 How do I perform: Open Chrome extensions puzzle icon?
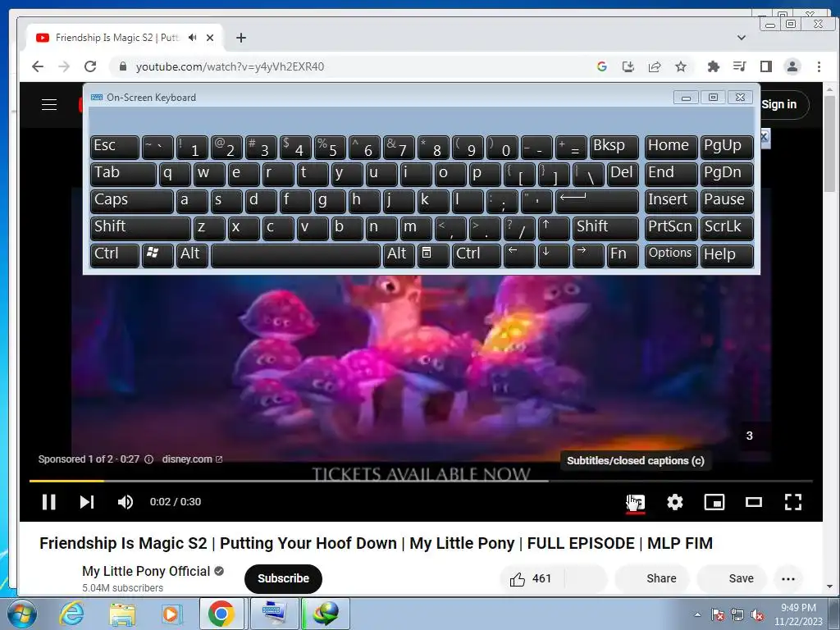(x=713, y=66)
